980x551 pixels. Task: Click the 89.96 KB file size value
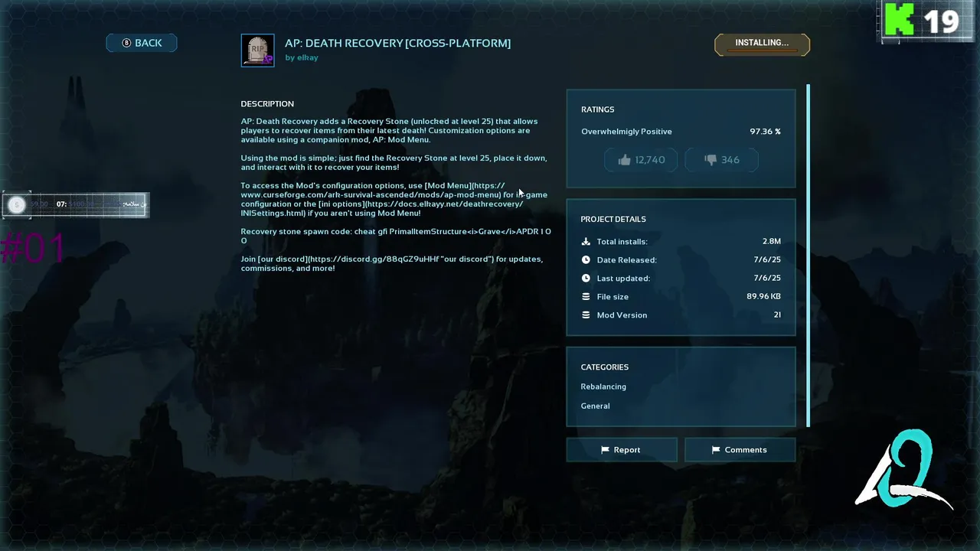763,297
